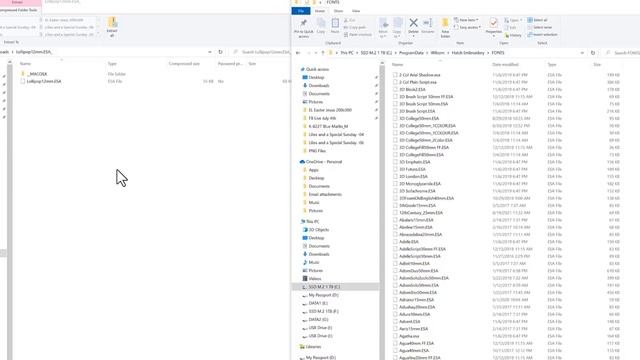Switch to the Share ribbon tab
Viewport: 640px width, 360px height.
(x=338, y=11)
